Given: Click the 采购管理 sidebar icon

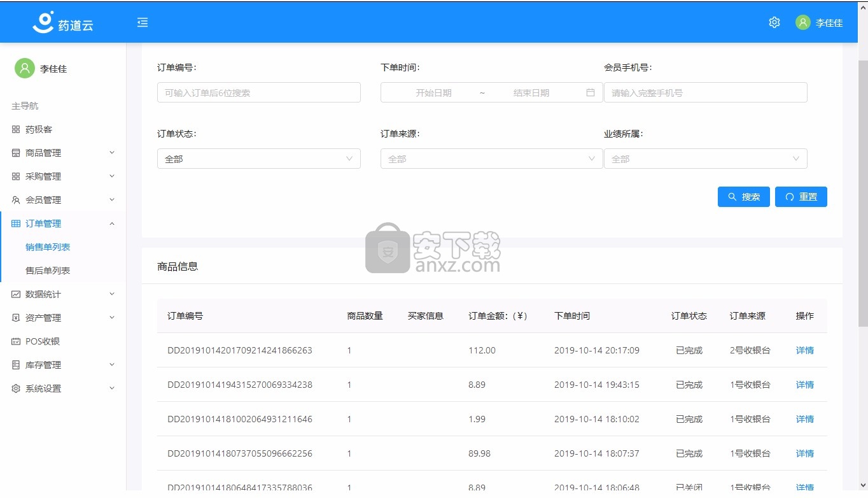Looking at the screenshot, I should coord(16,176).
